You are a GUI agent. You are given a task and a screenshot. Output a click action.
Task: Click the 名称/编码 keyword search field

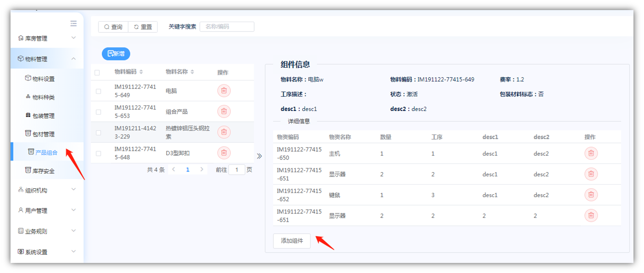[227, 27]
